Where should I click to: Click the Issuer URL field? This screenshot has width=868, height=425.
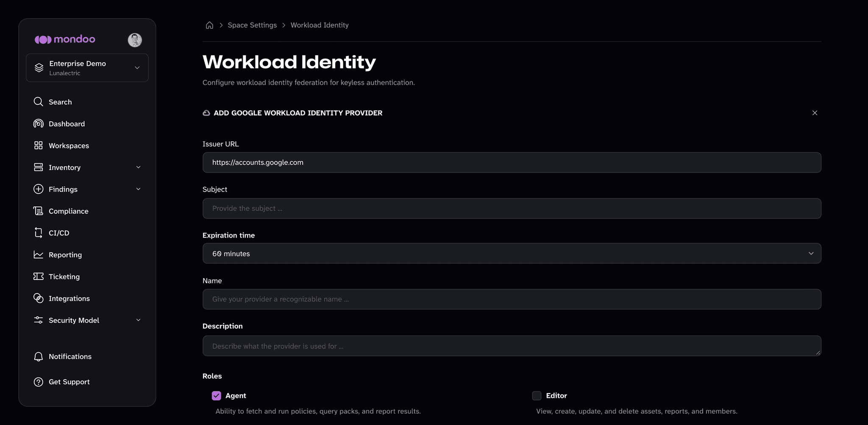coord(512,162)
